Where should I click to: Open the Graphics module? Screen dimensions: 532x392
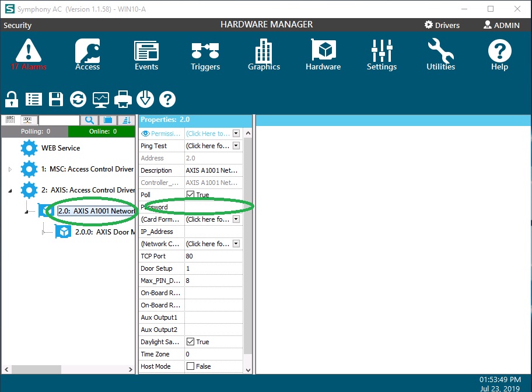[x=264, y=54]
